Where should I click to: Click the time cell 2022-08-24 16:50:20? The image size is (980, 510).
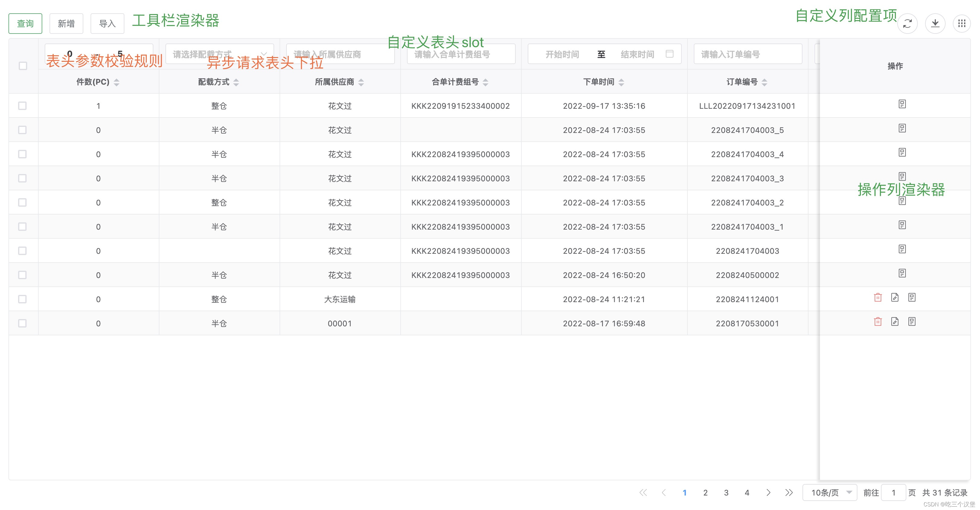(604, 275)
